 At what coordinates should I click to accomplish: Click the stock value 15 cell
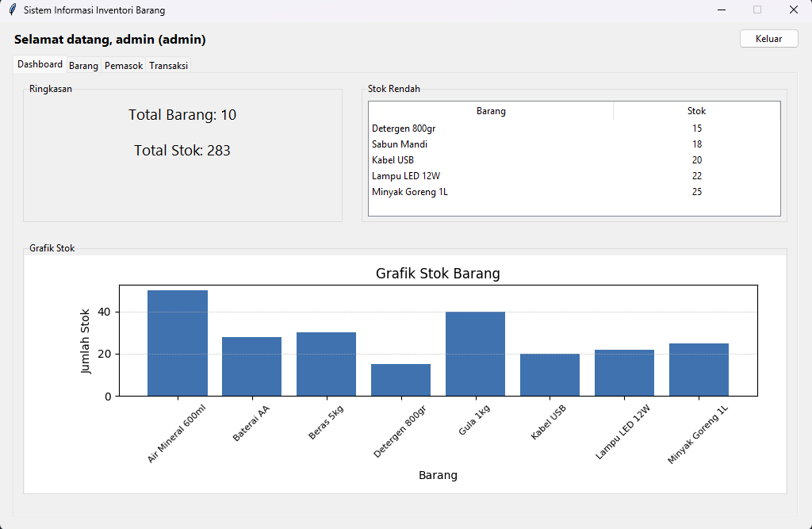point(697,128)
